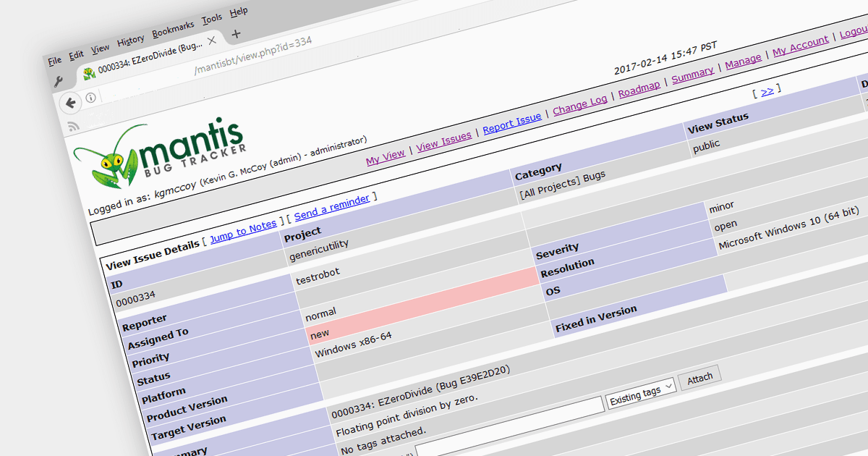Screen dimensions: 868x456
Task: Click the Microsoft Windows 10 (64 bit) value
Action: point(788,227)
